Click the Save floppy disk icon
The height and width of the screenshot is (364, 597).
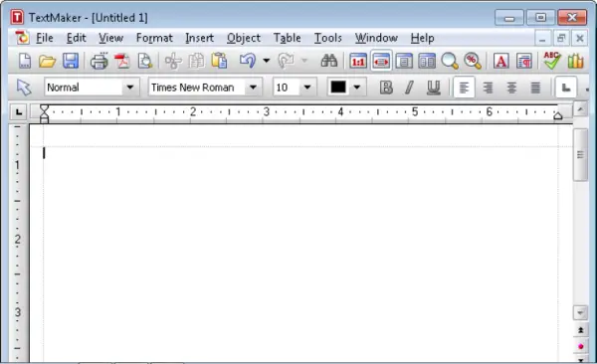[x=71, y=61]
